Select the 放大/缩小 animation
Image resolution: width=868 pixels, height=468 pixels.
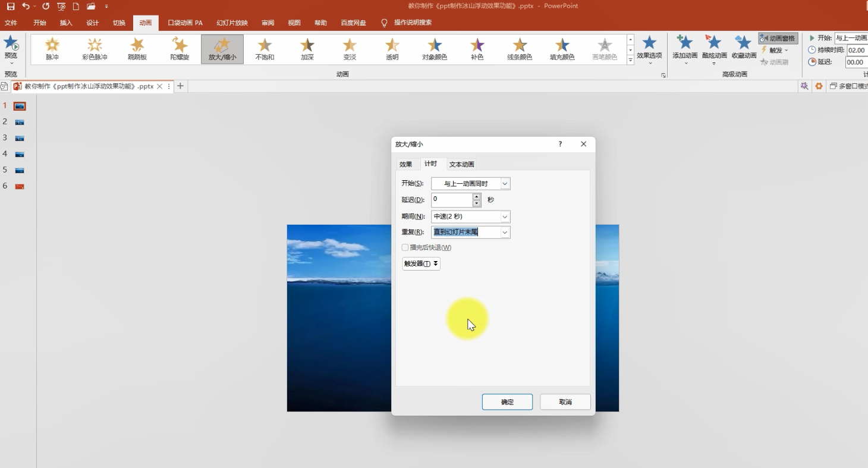tap(222, 49)
